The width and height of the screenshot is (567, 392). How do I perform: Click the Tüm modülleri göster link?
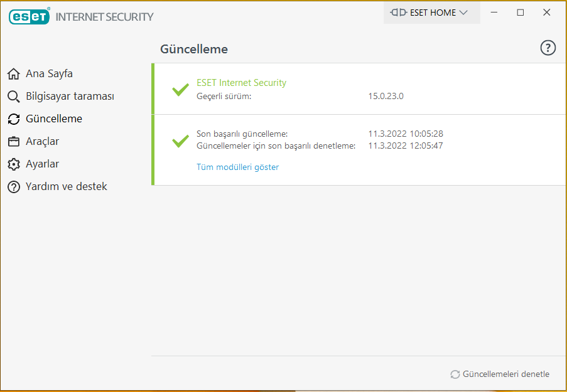tap(237, 167)
